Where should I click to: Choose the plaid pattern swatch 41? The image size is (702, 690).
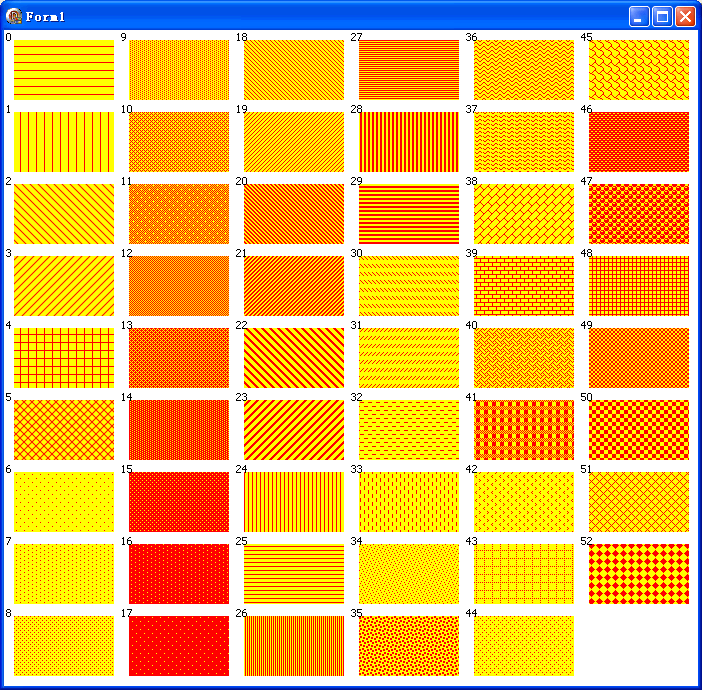[524, 430]
